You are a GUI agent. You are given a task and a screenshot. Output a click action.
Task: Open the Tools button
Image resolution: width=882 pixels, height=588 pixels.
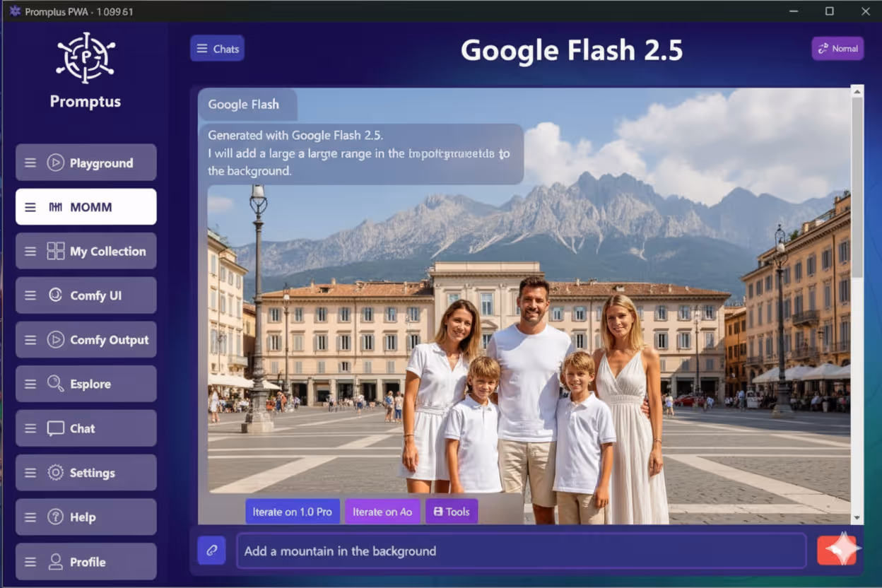pos(452,512)
